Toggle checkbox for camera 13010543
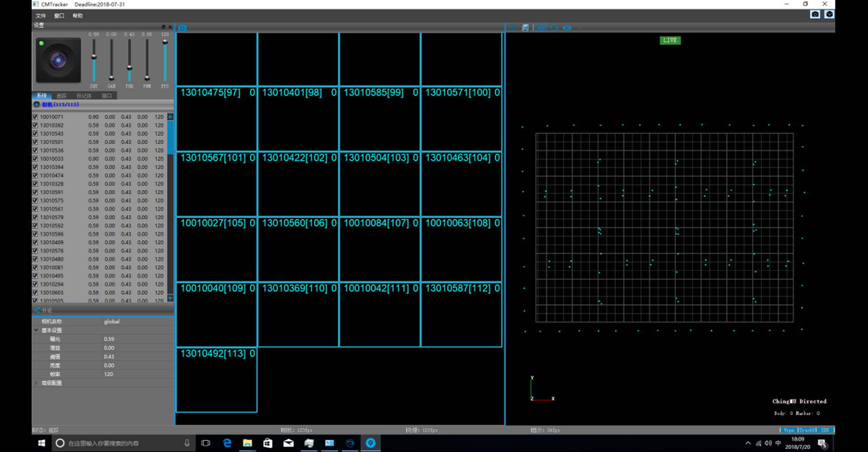The height and width of the screenshot is (452, 868). click(35, 134)
